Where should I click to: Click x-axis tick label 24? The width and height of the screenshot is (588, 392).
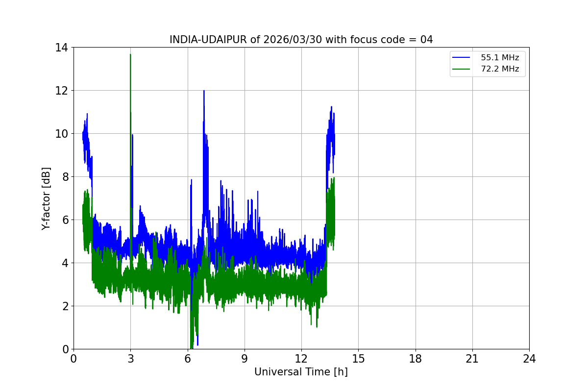[x=529, y=359]
